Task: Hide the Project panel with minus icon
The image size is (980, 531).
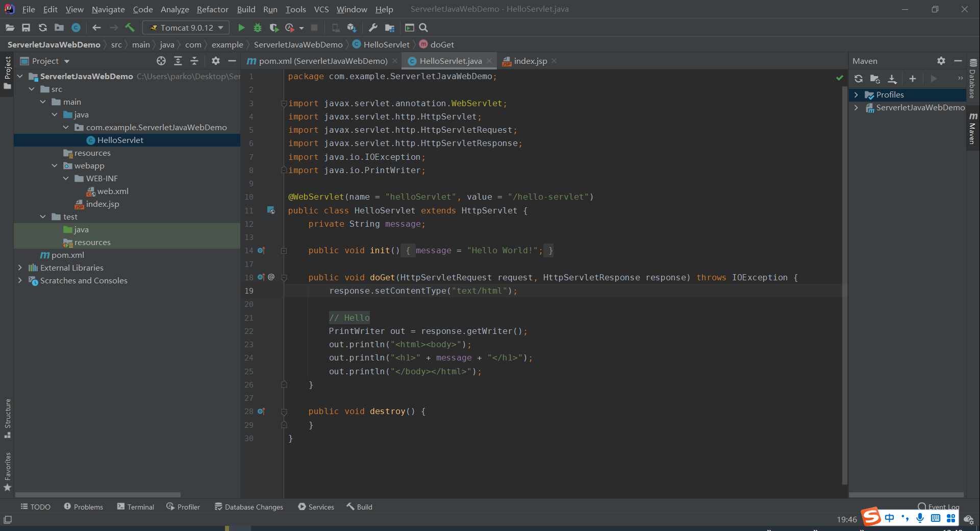Action: (232, 61)
